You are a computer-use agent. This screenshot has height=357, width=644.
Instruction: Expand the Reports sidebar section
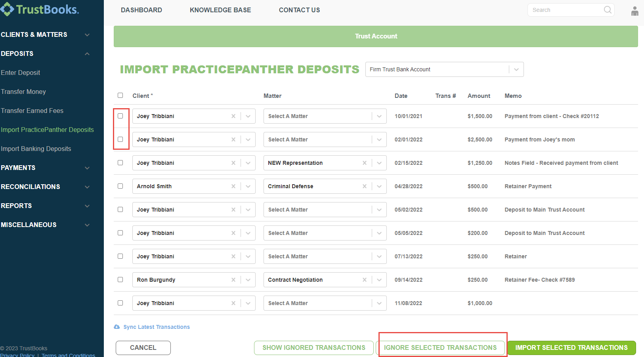click(46, 206)
